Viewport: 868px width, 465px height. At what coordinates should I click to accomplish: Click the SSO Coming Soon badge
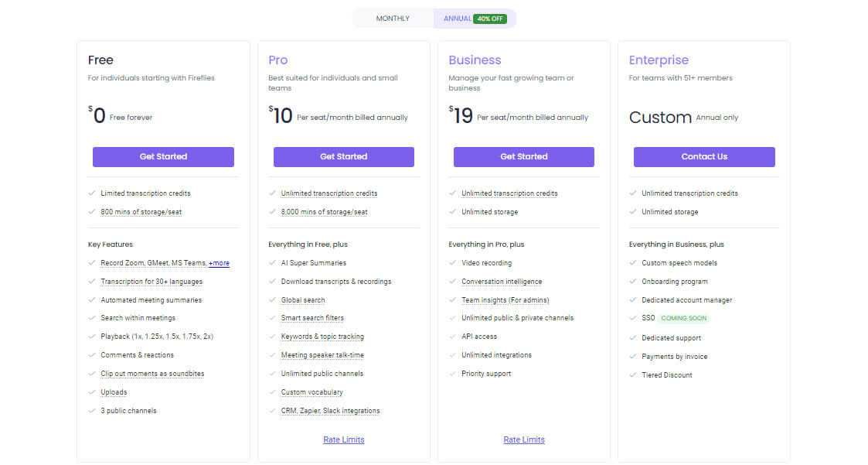684,318
